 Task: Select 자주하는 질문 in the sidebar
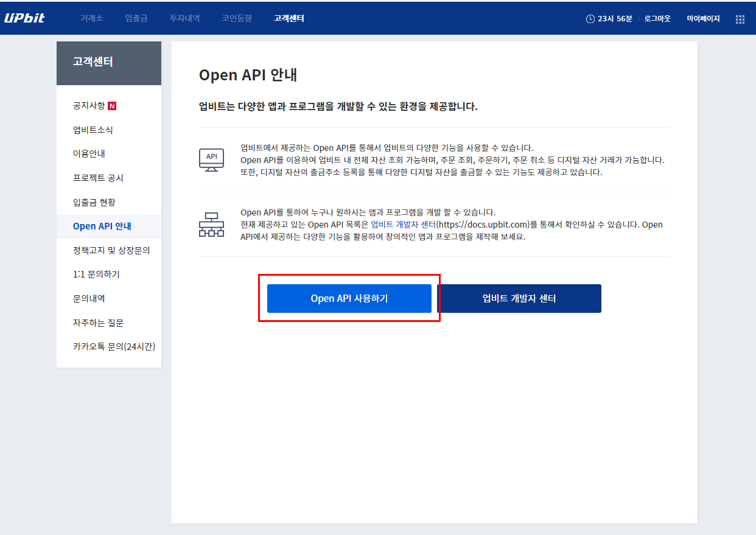98,323
